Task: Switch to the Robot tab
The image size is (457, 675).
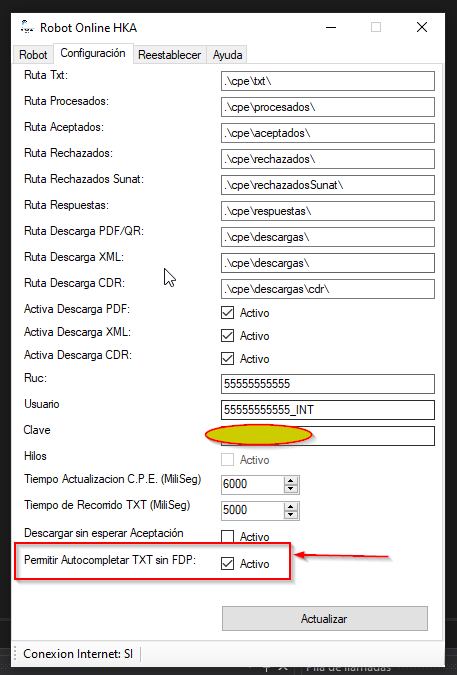Action: [33, 55]
